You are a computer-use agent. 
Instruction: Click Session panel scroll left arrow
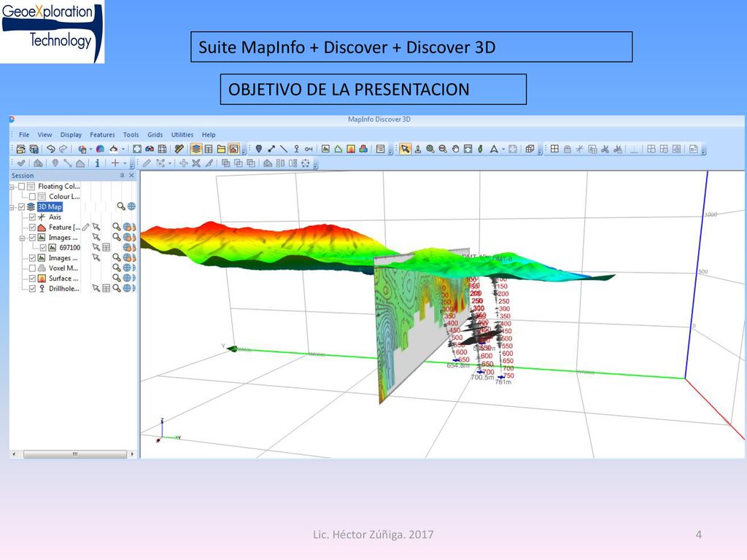pos(14,454)
